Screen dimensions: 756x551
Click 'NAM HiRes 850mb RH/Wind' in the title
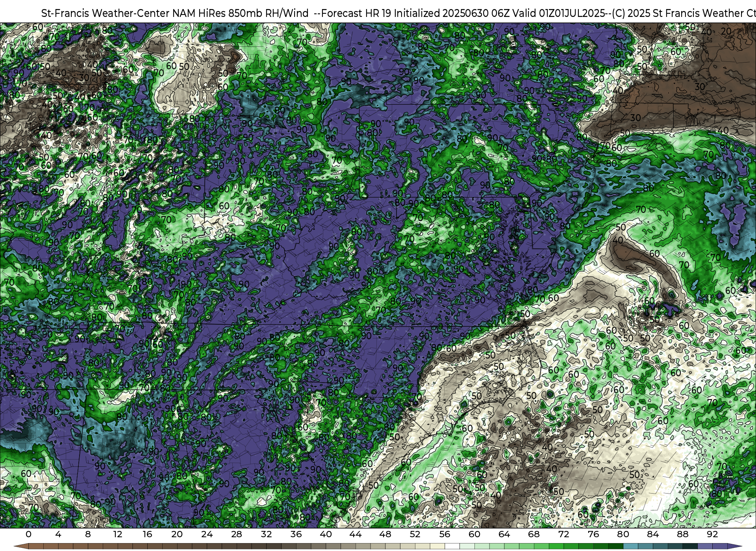(x=241, y=13)
